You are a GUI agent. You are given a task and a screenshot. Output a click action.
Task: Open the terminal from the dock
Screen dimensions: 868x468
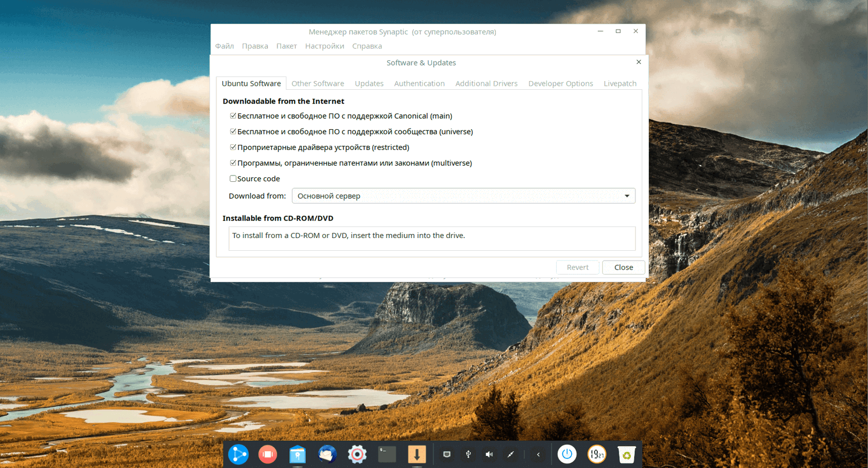387,454
